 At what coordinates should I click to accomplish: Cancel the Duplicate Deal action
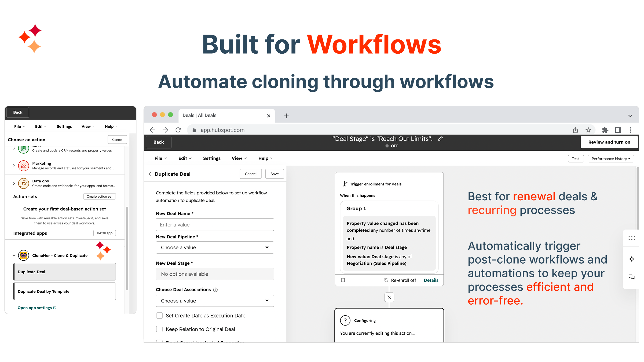pos(251,174)
